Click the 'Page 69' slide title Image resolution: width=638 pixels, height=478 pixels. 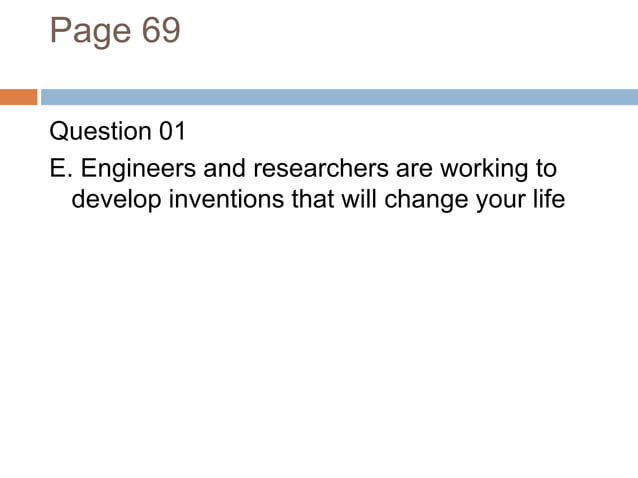pos(115,31)
